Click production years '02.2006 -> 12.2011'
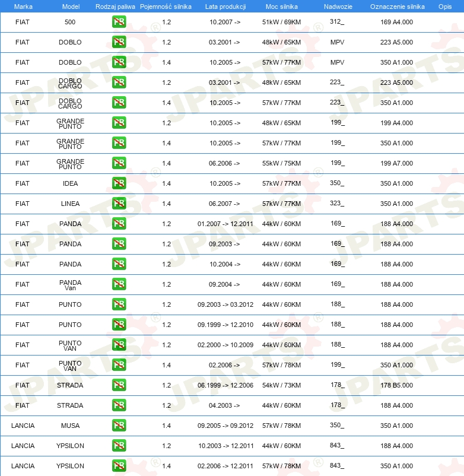The height and width of the screenshot is (476, 464). point(225,466)
